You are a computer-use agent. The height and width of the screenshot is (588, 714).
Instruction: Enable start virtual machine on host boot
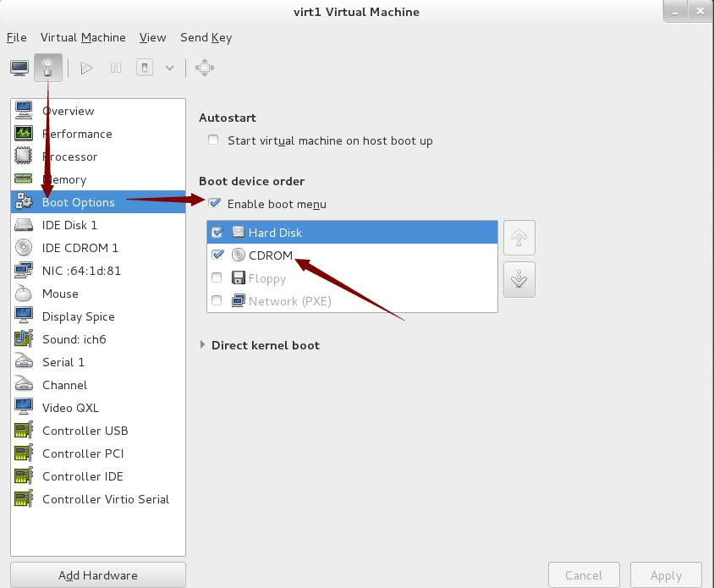click(x=213, y=140)
